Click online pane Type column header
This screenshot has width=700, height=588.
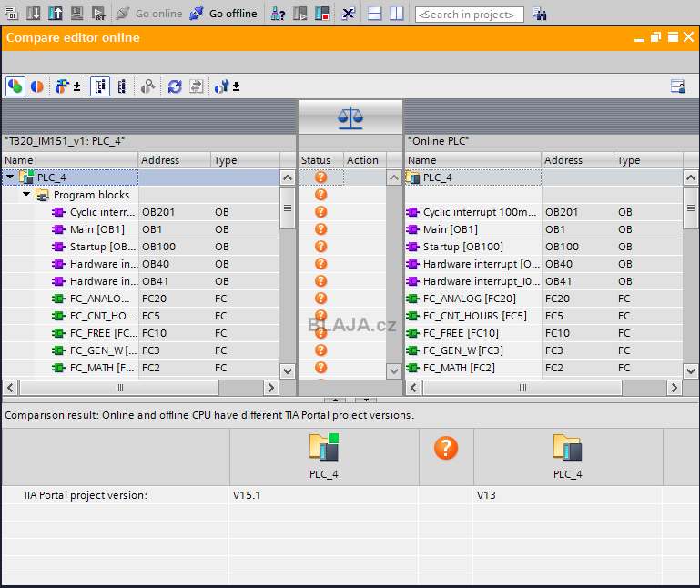click(x=648, y=160)
